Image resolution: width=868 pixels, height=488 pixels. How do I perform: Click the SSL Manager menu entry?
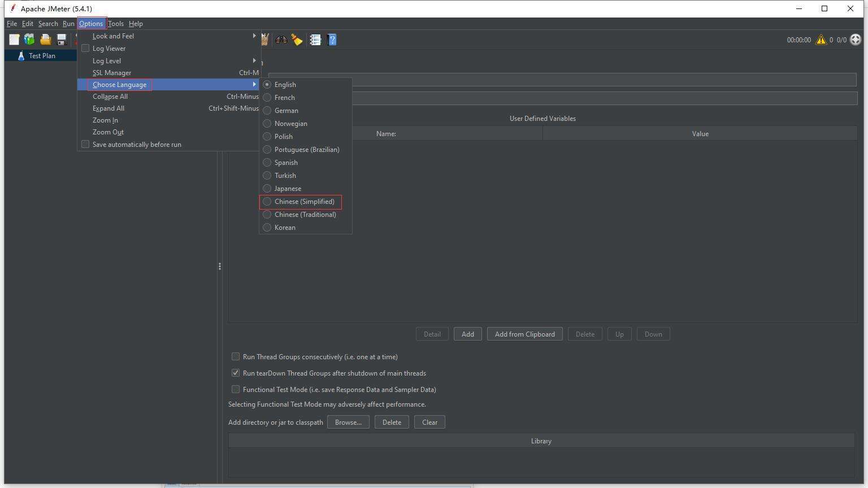(x=112, y=73)
